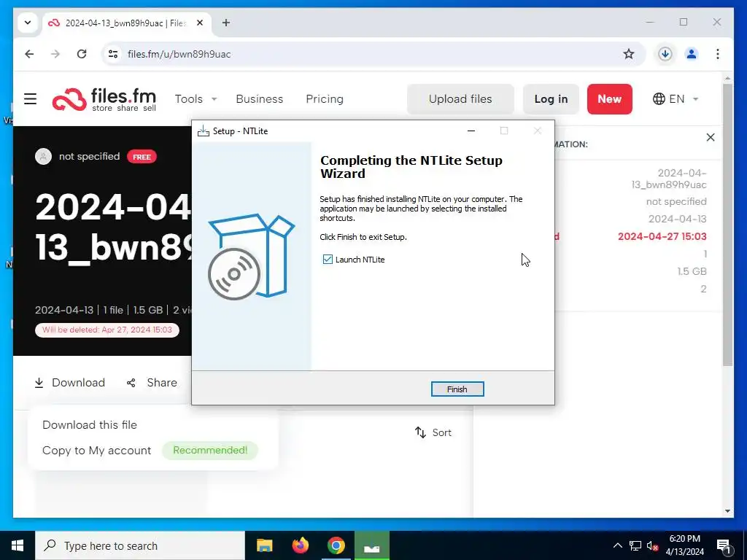Image resolution: width=747 pixels, height=560 pixels.
Task: Click the red New button
Action: pyautogui.click(x=609, y=99)
